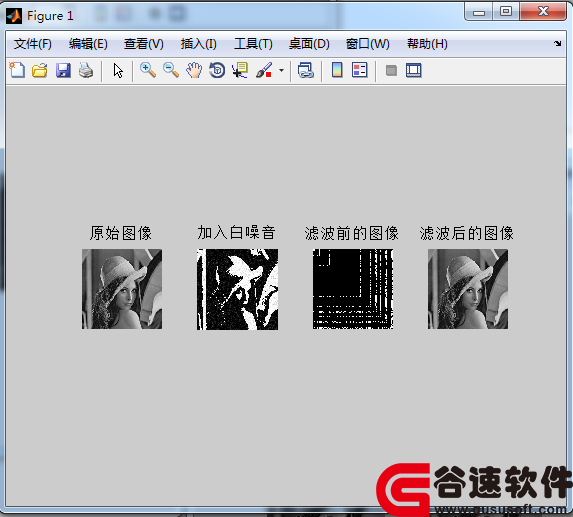This screenshot has width=573, height=517.
Task: Open the 窗口(W) menu
Action: [368, 44]
